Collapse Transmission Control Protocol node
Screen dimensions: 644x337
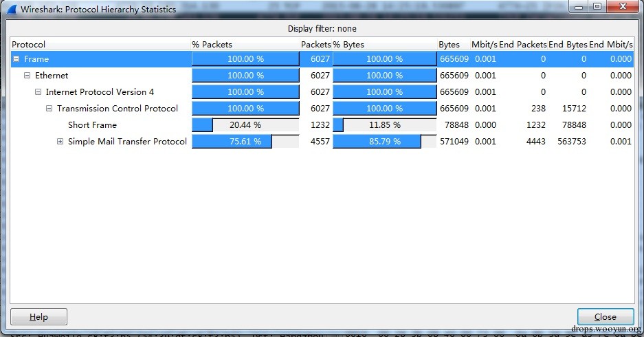[49, 109]
